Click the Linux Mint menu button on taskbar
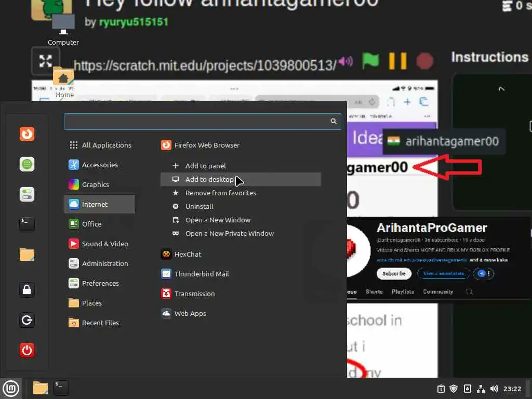532x399 pixels. (x=11, y=389)
